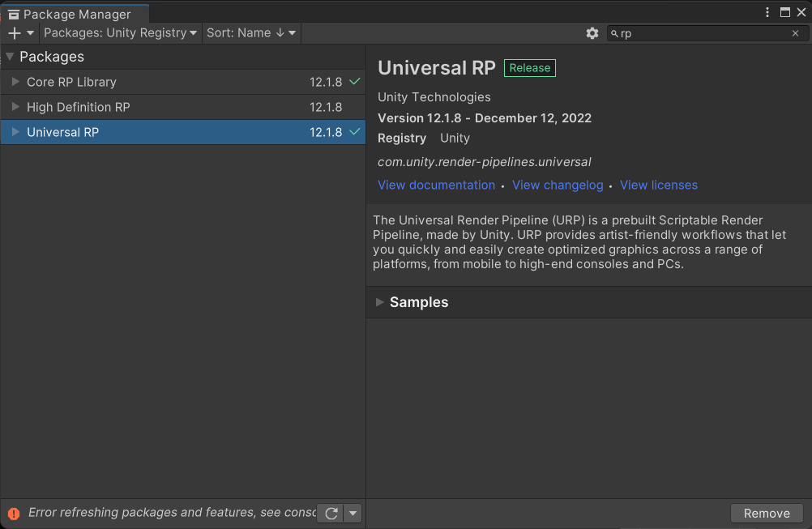Refresh the package list
The height and width of the screenshot is (529, 812).
[331, 513]
